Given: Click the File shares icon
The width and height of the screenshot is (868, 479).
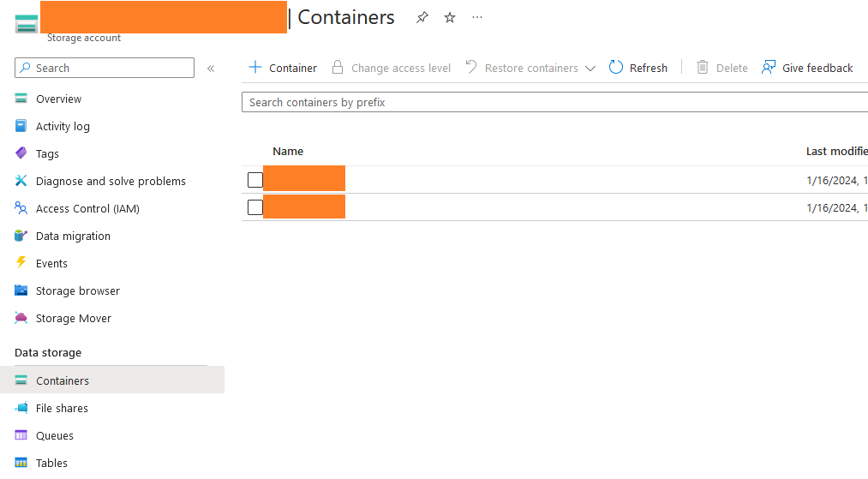Looking at the screenshot, I should click(21, 408).
